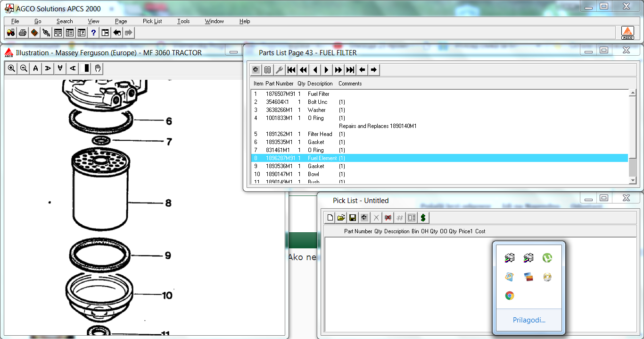Click the left arrow icon in Parts List toolbar
The height and width of the screenshot is (339, 644).
point(362,70)
